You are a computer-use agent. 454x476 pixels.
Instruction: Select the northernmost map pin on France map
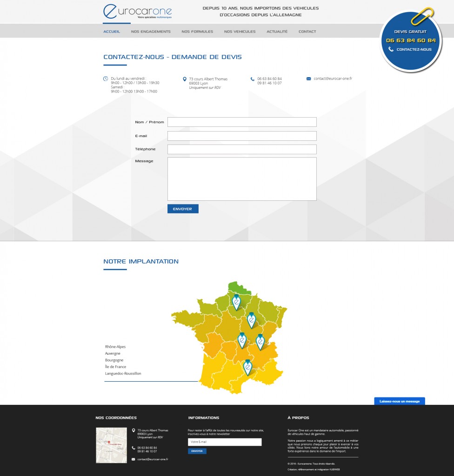pyautogui.click(x=236, y=302)
